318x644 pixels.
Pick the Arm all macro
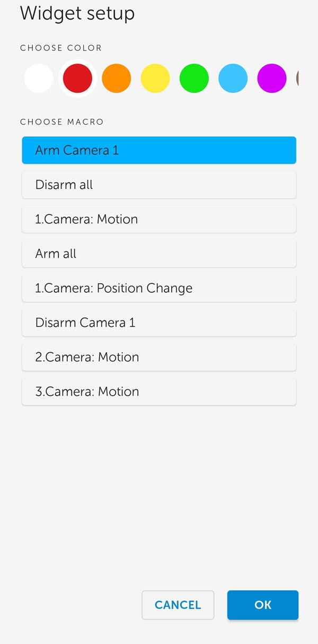pyautogui.click(x=159, y=254)
